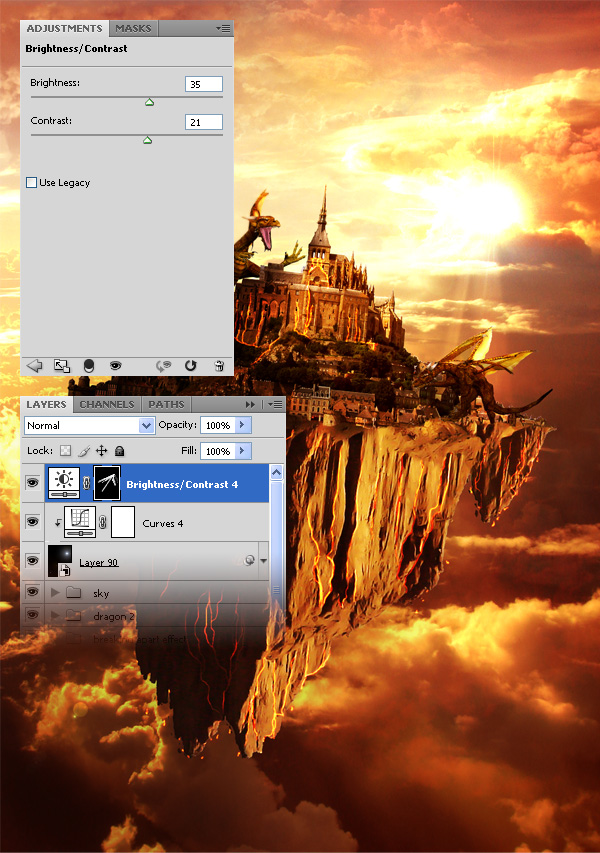This screenshot has height=853, width=600.
Task: Select the Curves 4 layer name
Action: 163,523
